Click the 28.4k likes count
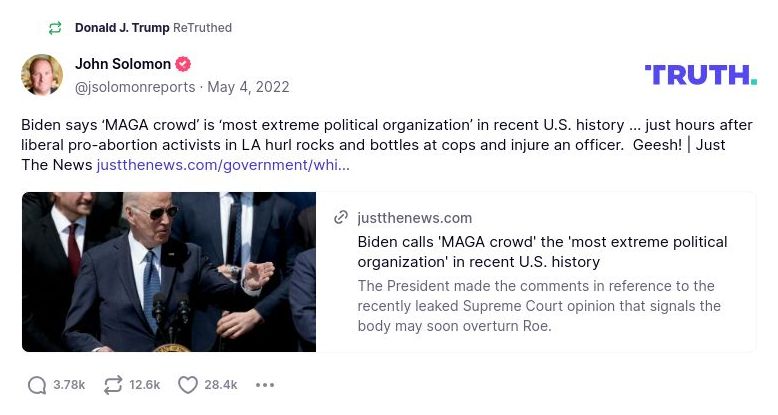The width and height of the screenshot is (778, 415). 220,385
